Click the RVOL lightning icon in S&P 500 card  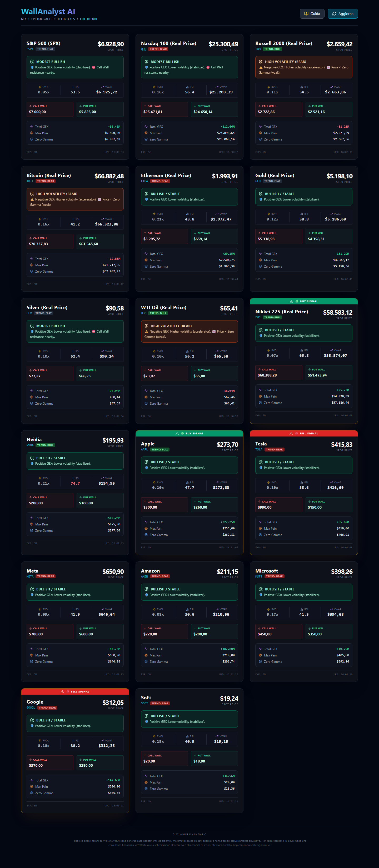(x=40, y=87)
